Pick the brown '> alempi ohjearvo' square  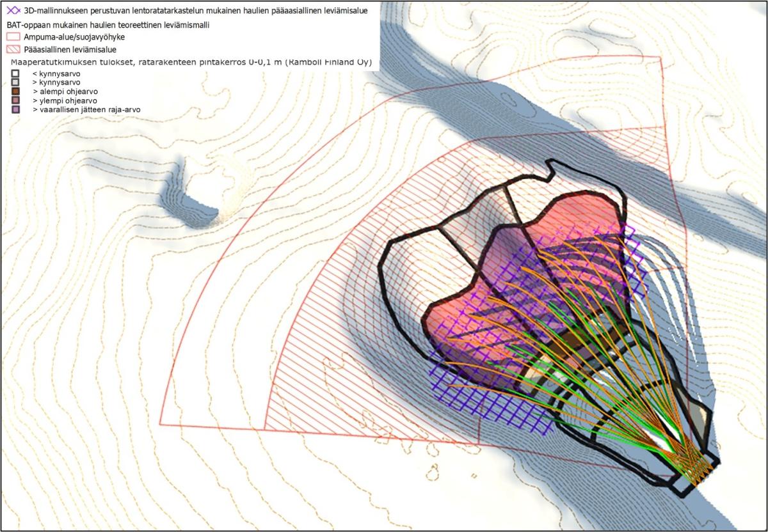click(15, 92)
